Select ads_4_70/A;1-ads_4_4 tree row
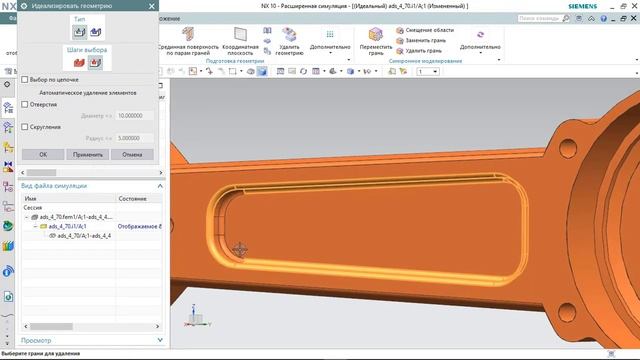The height and width of the screenshot is (360, 640). pyautogui.click(x=92, y=236)
